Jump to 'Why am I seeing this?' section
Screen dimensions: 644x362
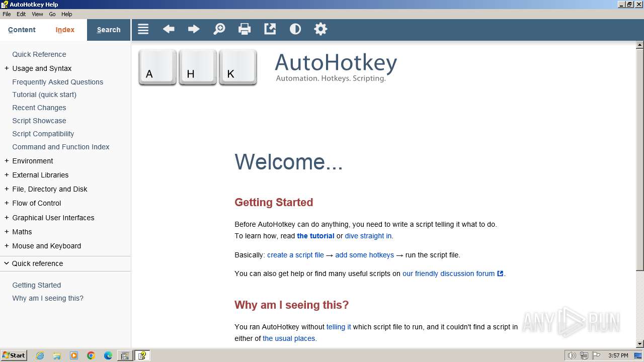click(x=48, y=298)
